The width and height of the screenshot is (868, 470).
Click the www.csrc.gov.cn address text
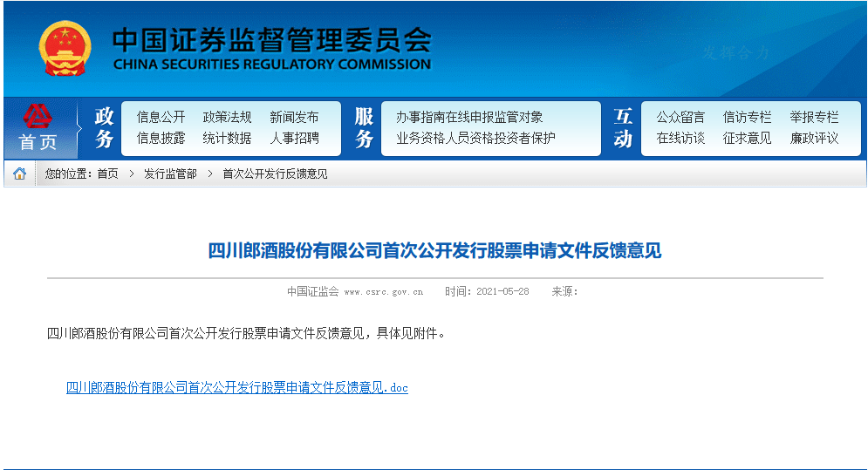pos(384,292)
